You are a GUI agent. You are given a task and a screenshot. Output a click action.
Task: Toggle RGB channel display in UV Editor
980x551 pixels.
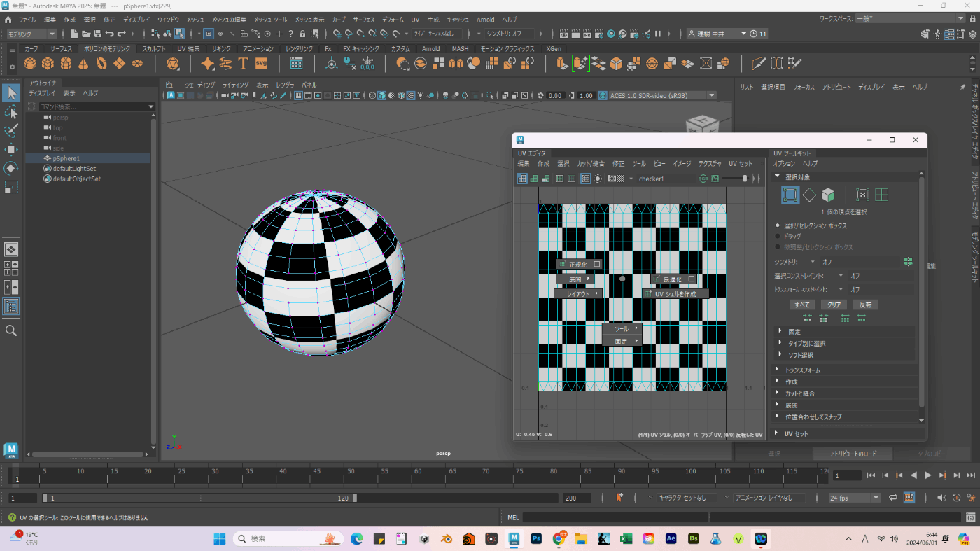point(703,179)
